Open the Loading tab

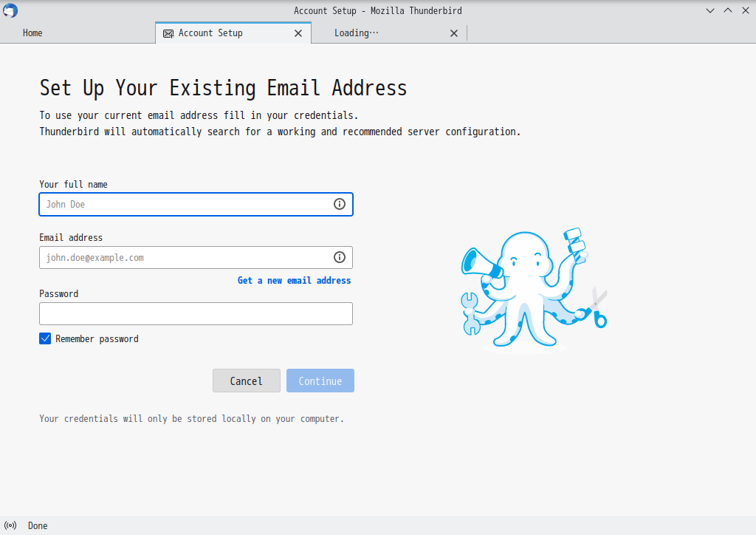(x=388, y=33)
